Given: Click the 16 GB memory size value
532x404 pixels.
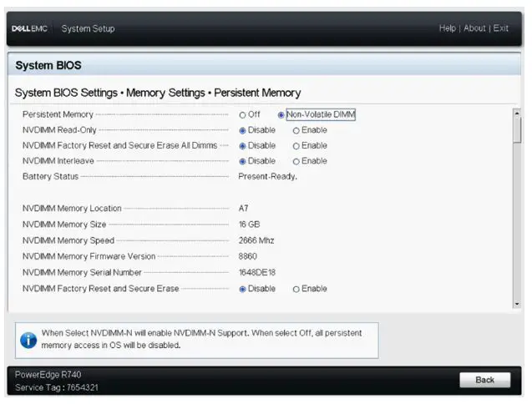Looking at the screenshot, I should (x=249, y=225).
